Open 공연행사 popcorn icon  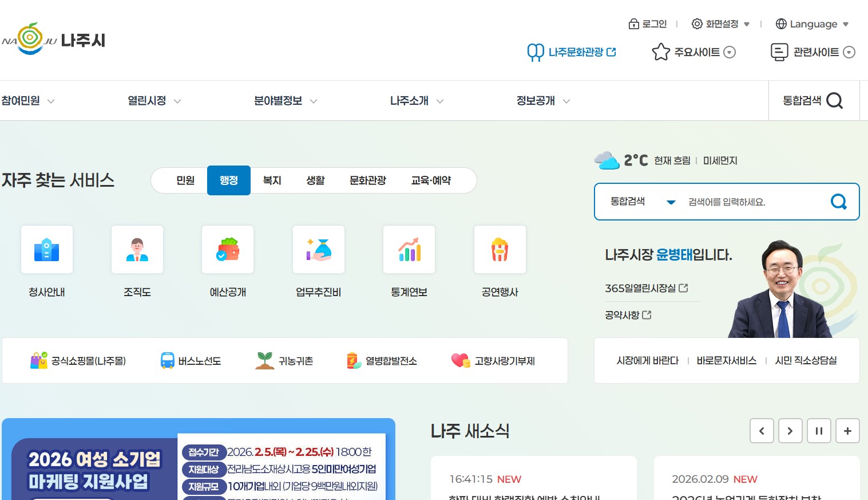500,249
